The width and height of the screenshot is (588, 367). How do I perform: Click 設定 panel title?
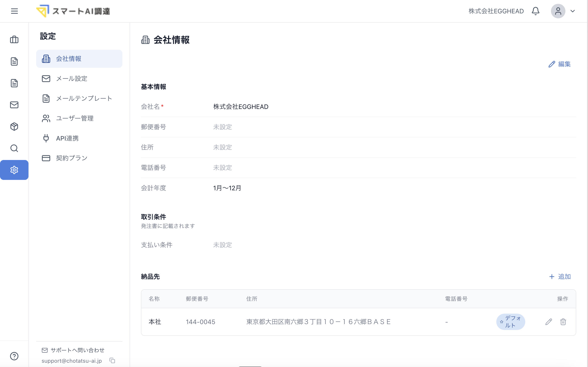pyautogui.click(x=48, y=36)
